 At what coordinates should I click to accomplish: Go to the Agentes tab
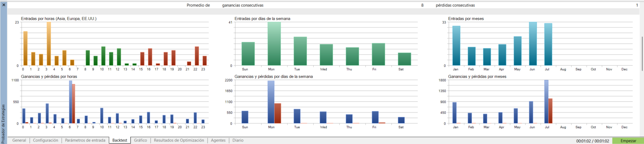point(218,140)
